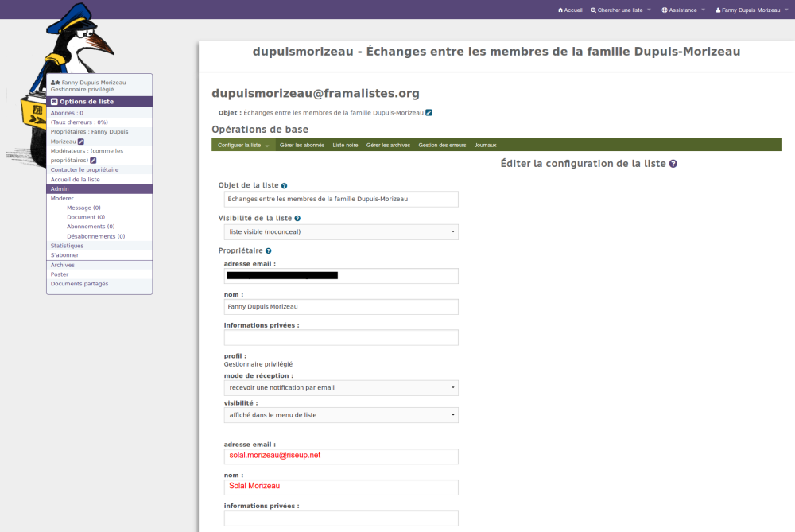Click the edit icon next to Objet description

(x=429, y=113)
